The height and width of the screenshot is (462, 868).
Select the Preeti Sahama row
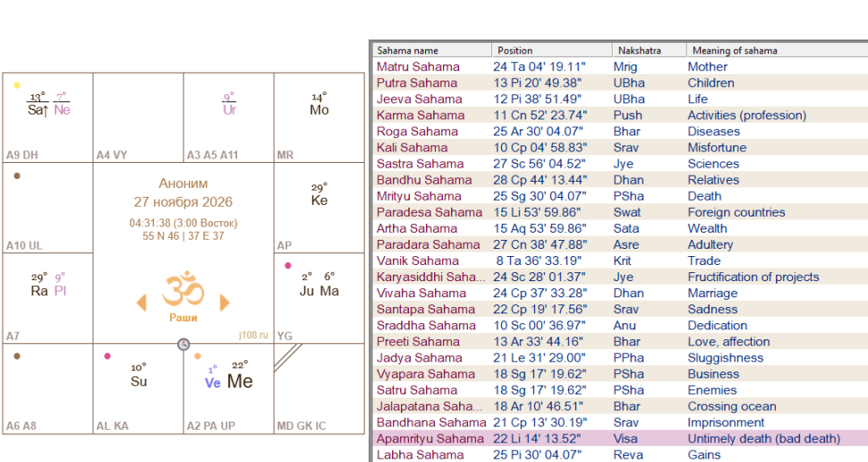click(x=620, y=341)
